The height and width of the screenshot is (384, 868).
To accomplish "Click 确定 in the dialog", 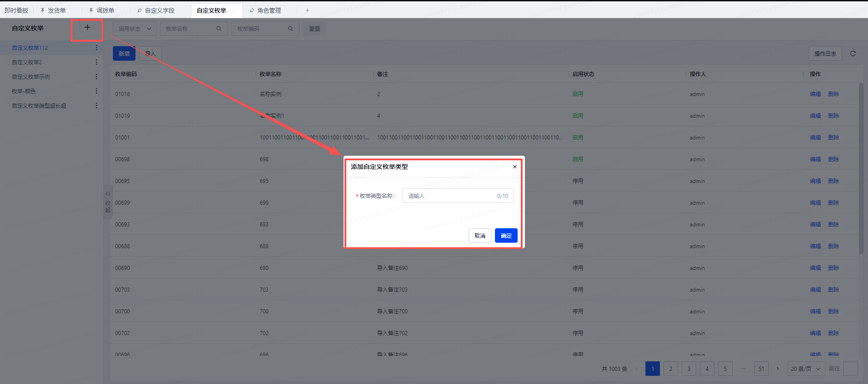I will coord(506,235).
